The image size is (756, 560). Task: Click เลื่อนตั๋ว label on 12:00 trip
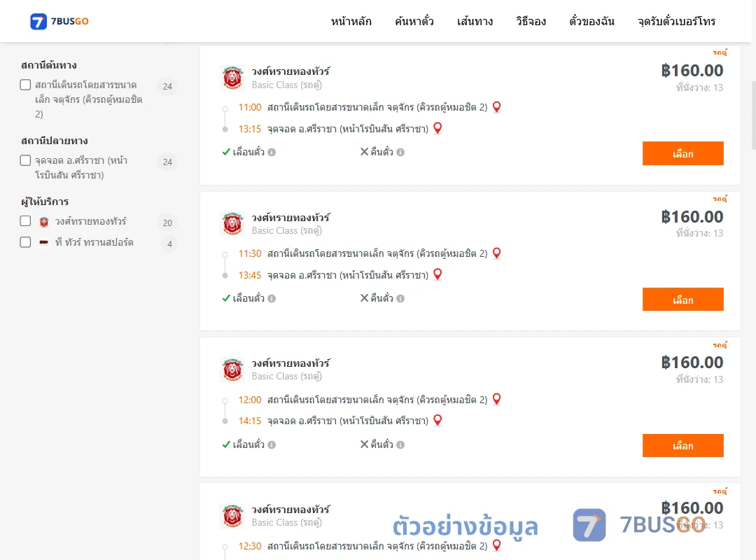click(x=248, y=444)
